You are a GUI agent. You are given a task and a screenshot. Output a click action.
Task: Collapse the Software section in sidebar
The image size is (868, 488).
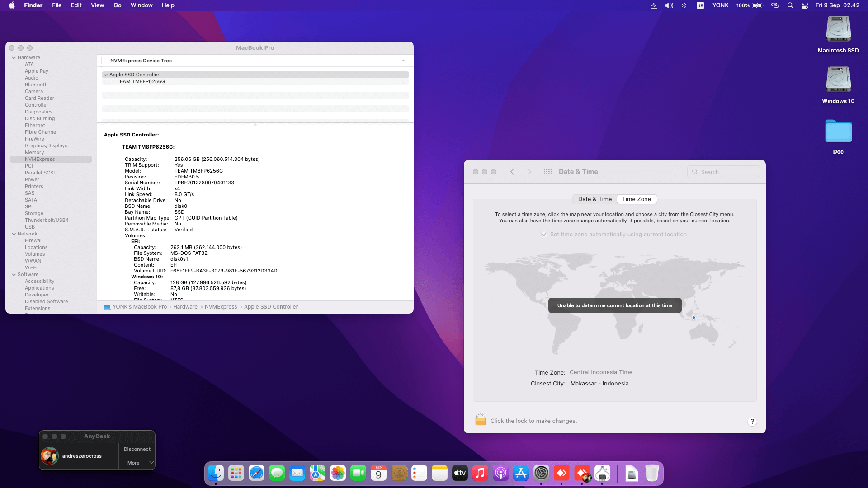pyautogui.click(x=14, y=275)
